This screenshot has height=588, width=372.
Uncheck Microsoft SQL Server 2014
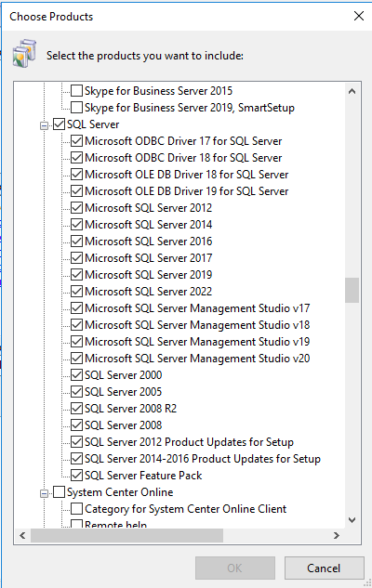click(76, 225)
